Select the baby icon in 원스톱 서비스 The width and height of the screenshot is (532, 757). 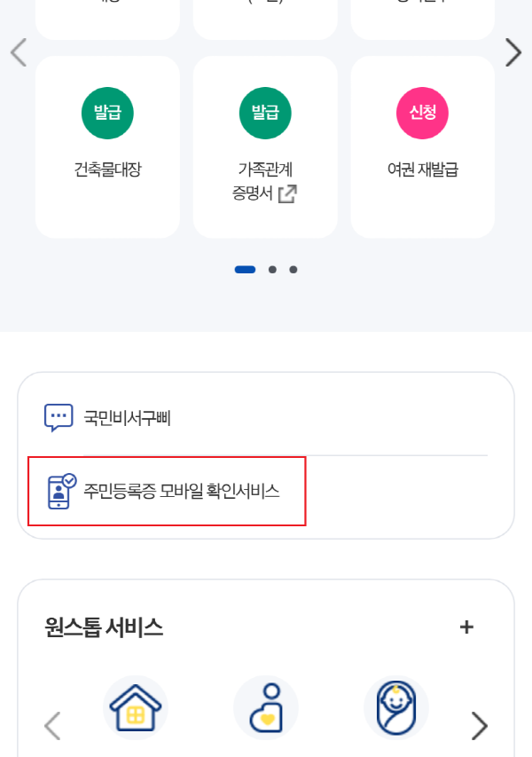(396, 707)
